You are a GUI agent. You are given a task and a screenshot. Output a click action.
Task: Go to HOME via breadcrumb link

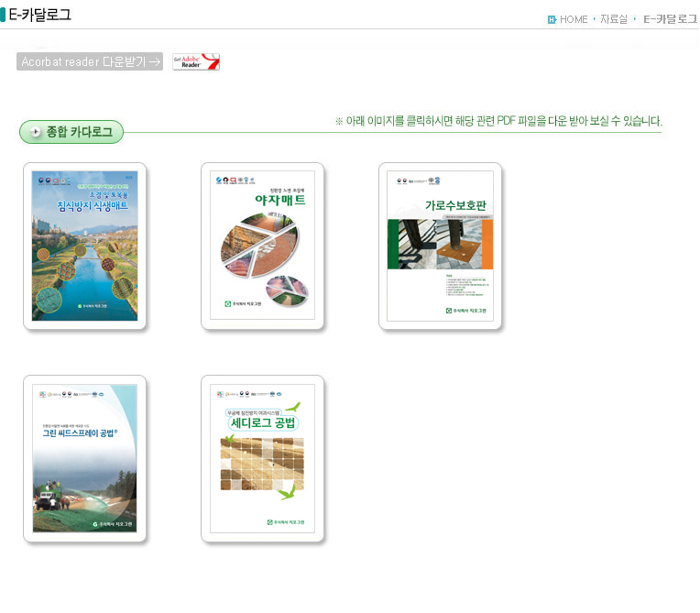[574, 19]
